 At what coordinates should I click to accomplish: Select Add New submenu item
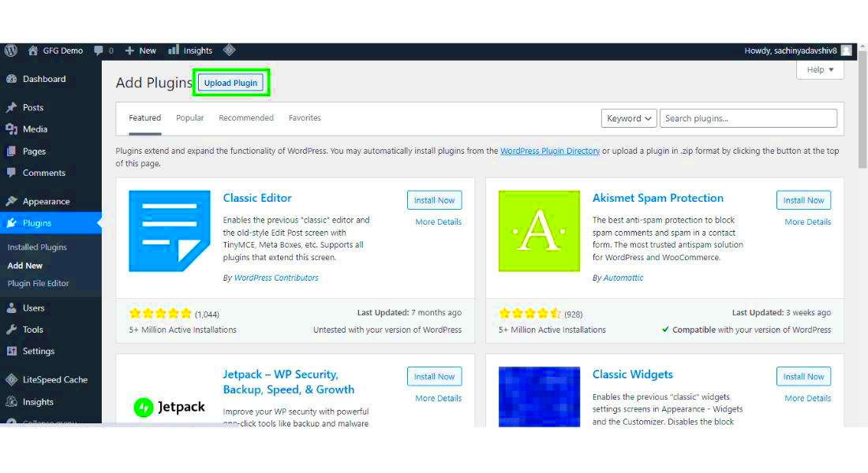[x=25, y=266]
